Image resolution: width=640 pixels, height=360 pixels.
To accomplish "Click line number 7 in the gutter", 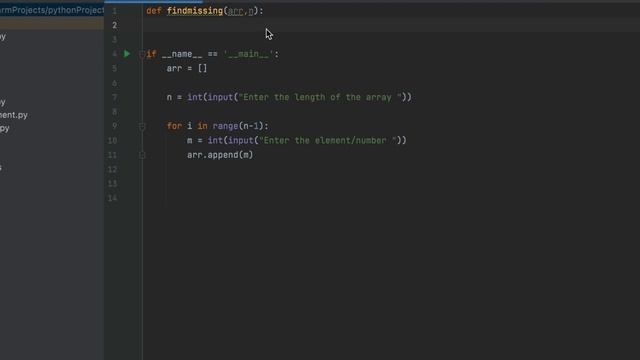I will tap(114, 98).
